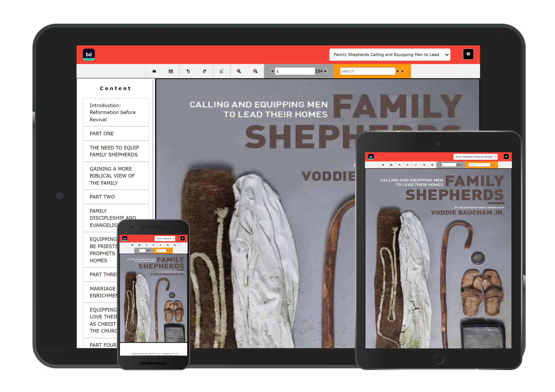Click the content panel vertical scrollbar
Viewport: 555px width, 392px height.
click(x=153, y=145)
